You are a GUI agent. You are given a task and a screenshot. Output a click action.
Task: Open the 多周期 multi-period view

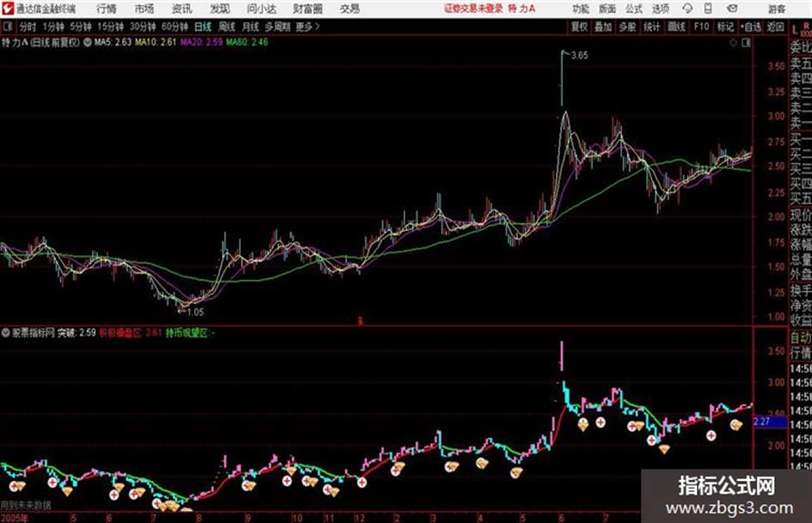278,27
